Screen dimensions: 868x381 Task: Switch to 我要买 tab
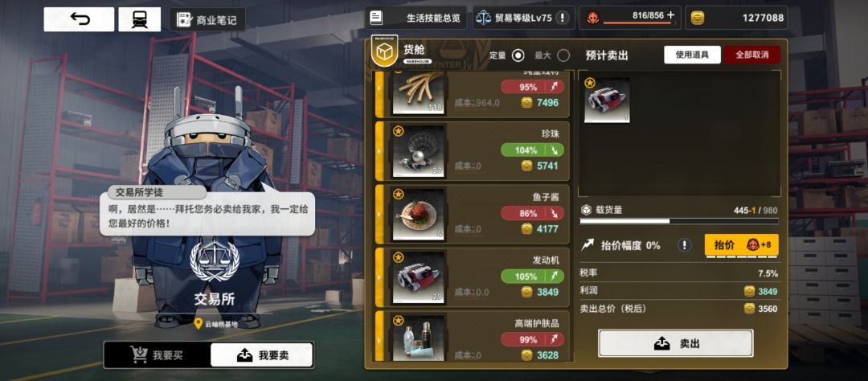pos(158,355)
